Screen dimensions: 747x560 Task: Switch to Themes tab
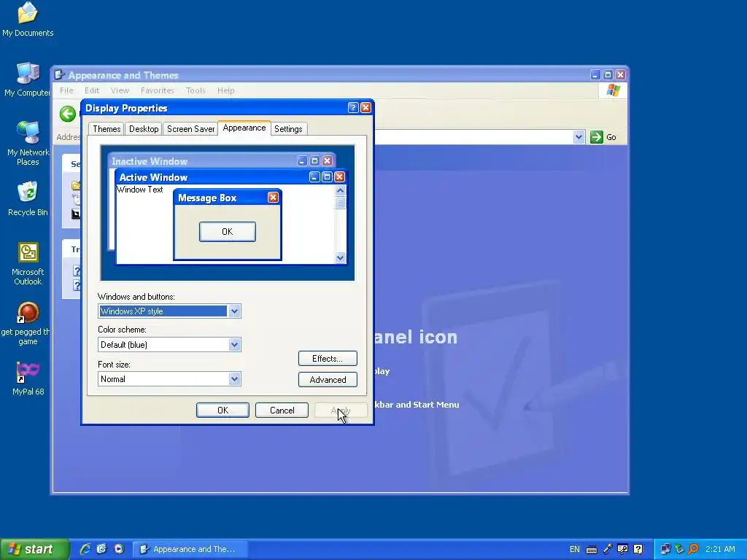107,129
